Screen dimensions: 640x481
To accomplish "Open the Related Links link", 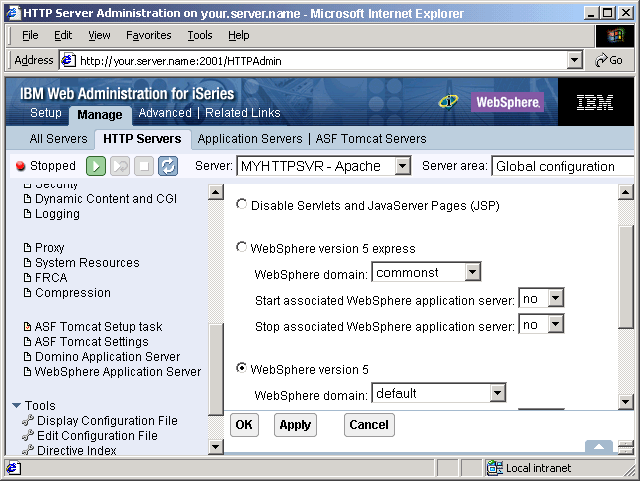I will 242,113.
